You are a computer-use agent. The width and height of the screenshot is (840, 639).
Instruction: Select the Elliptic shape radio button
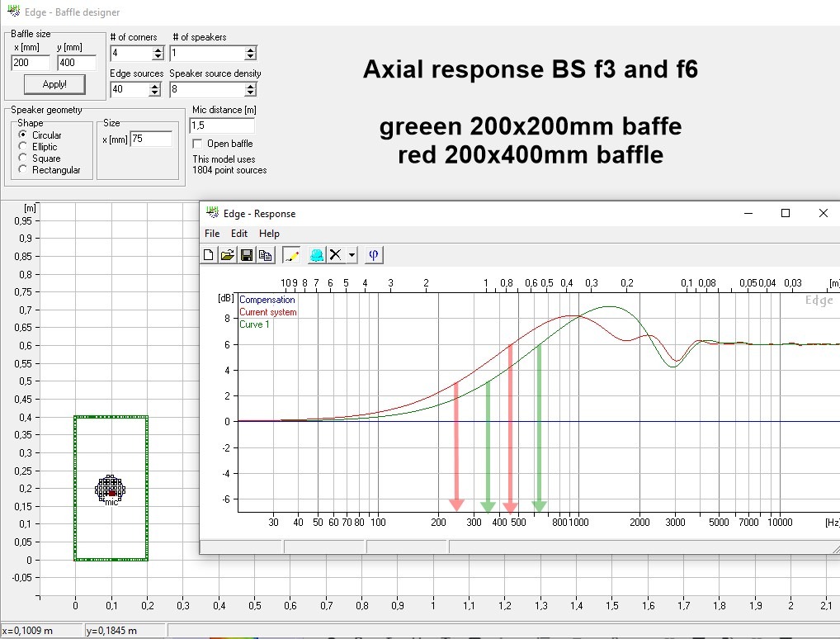pos(22,146)
